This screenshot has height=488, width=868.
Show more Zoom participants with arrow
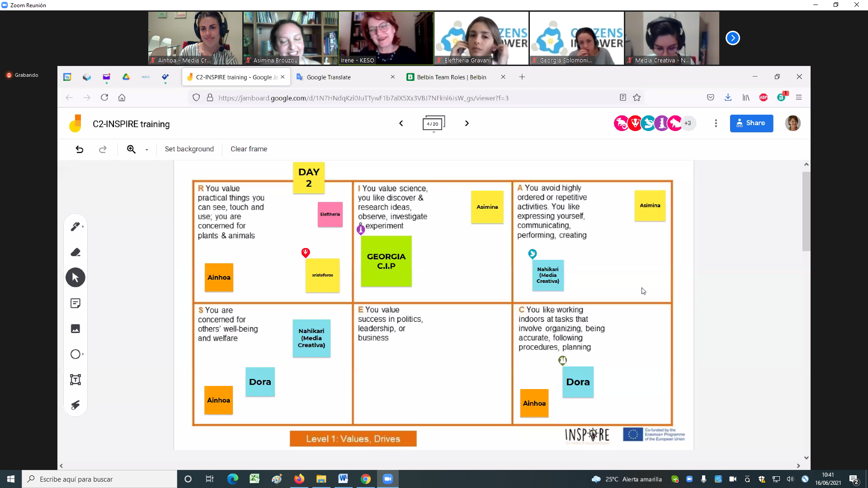click(x=732, y=38)
